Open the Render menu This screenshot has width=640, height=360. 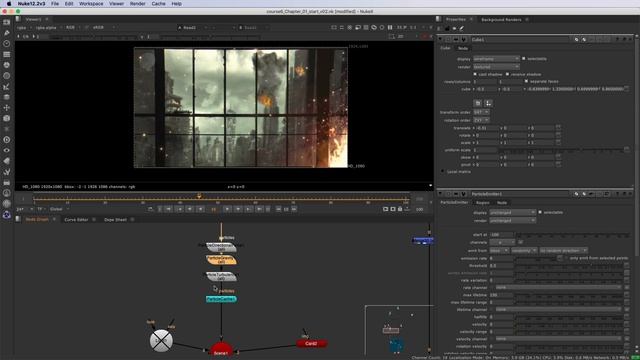(x=138, y=4)
